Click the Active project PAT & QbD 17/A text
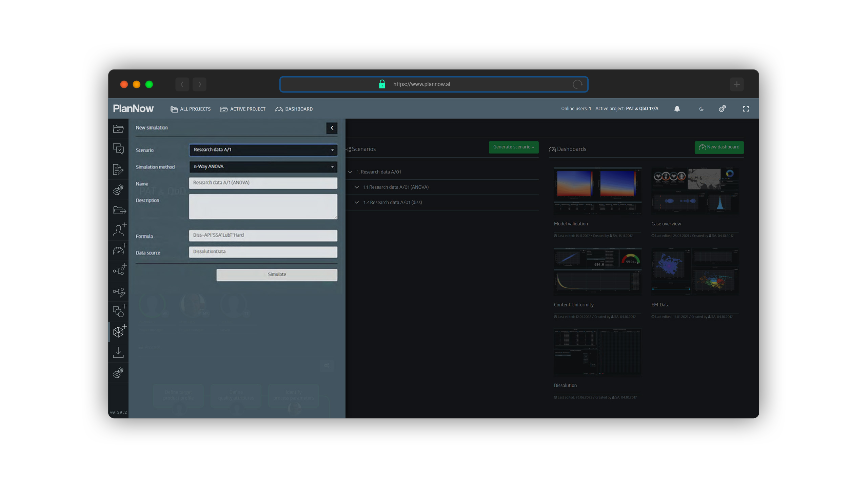This screenshot has width=868, height=488. coord(627,109)
